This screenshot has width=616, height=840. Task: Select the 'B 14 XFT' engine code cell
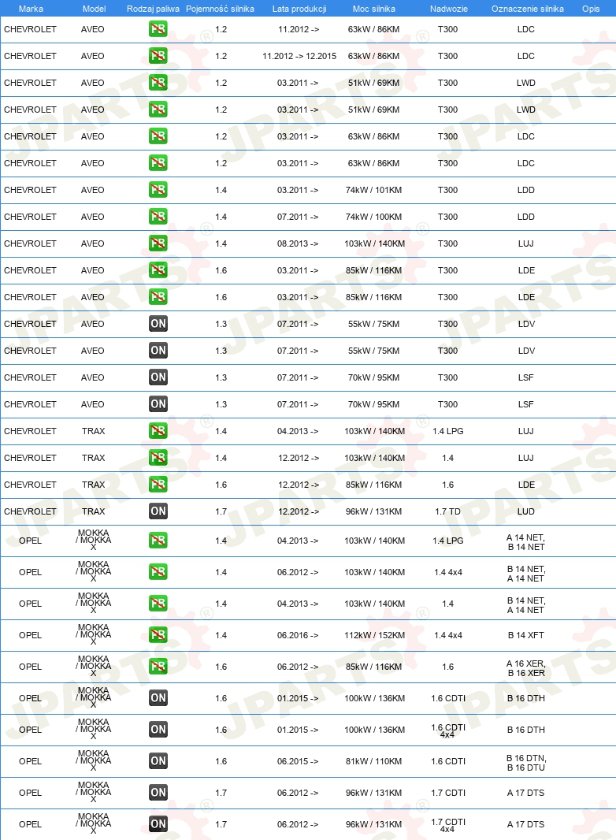coord(526,635)
